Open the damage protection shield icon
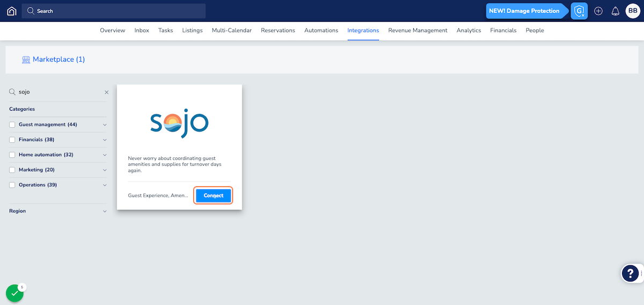Image resolution: width=644 pixels, height=305 pixels. (579, 11)
